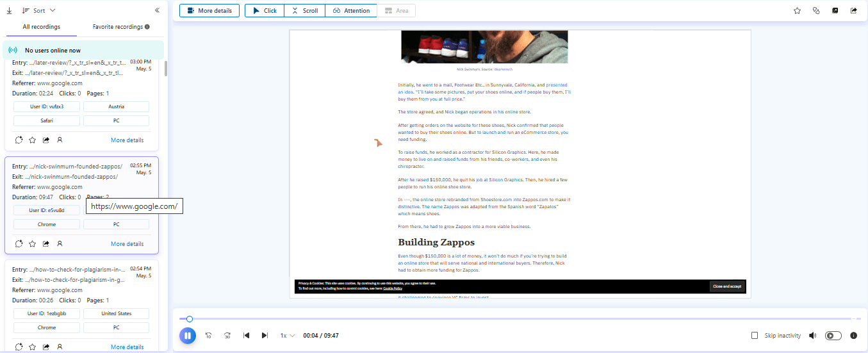Toggle the Attention heatmap view
The image size is (868, 353).
(351, 11)
